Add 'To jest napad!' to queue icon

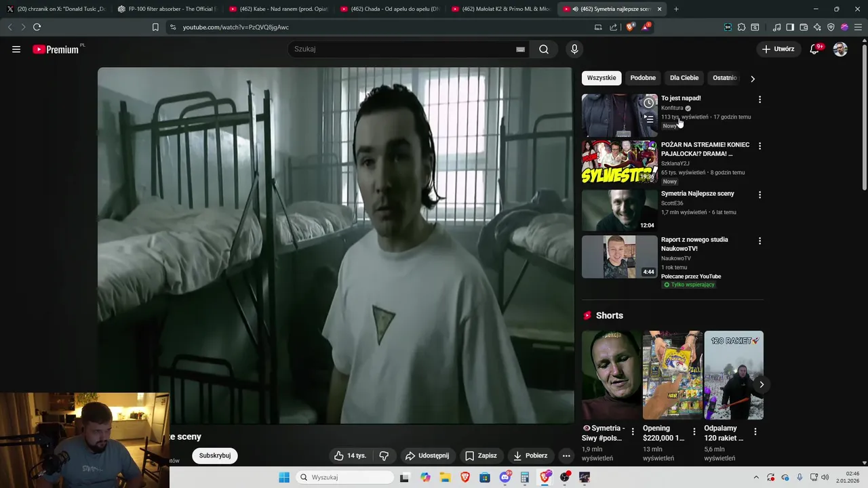(649, 119)
